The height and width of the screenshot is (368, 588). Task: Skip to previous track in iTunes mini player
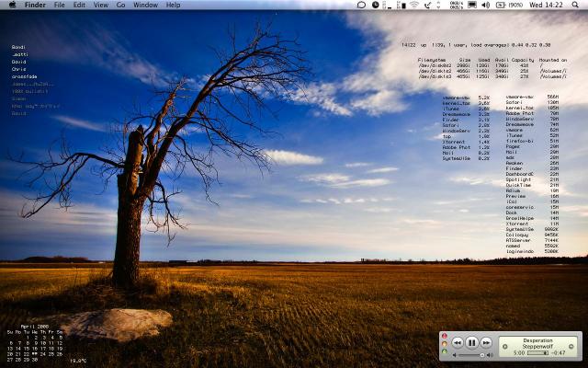click(x=458, y=342)
